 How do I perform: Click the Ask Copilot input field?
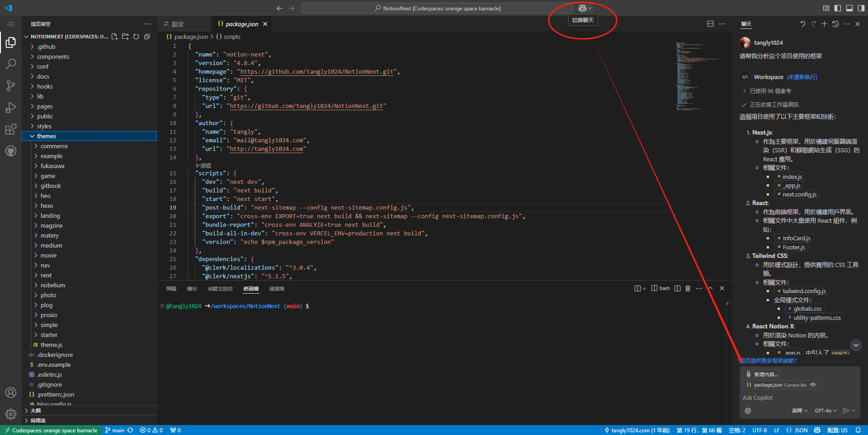799,398
